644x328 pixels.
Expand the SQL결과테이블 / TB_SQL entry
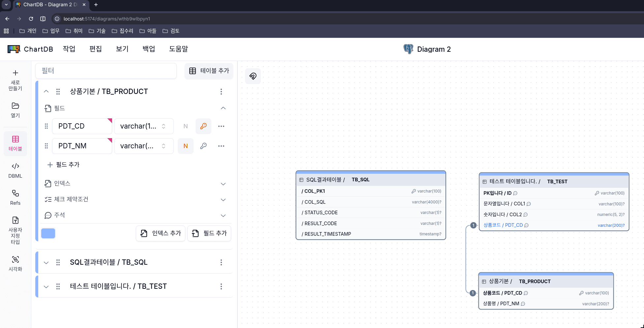coord(46,262)
